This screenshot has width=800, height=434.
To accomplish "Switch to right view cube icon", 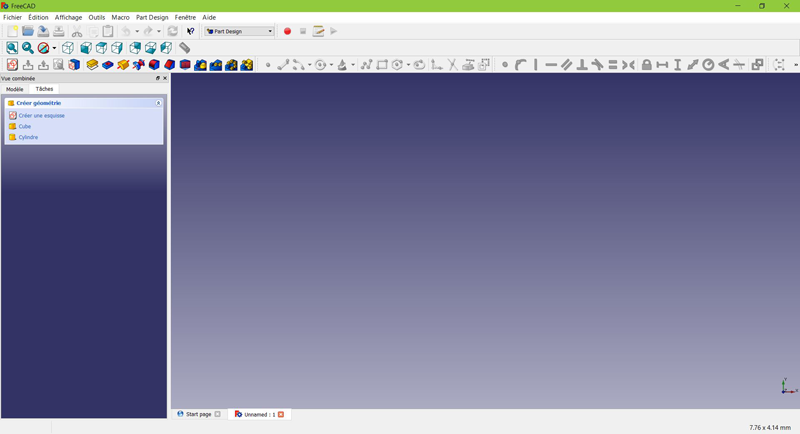I will 117,48.
